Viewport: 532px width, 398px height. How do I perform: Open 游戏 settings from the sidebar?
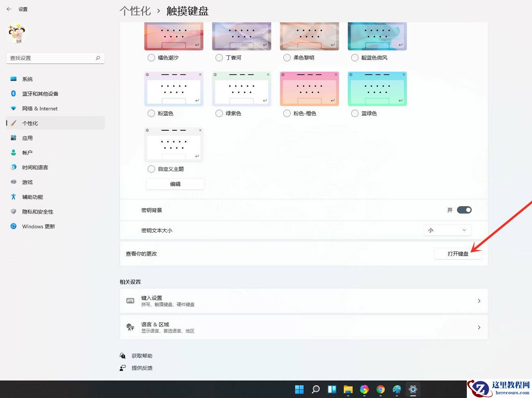(27, 182)
